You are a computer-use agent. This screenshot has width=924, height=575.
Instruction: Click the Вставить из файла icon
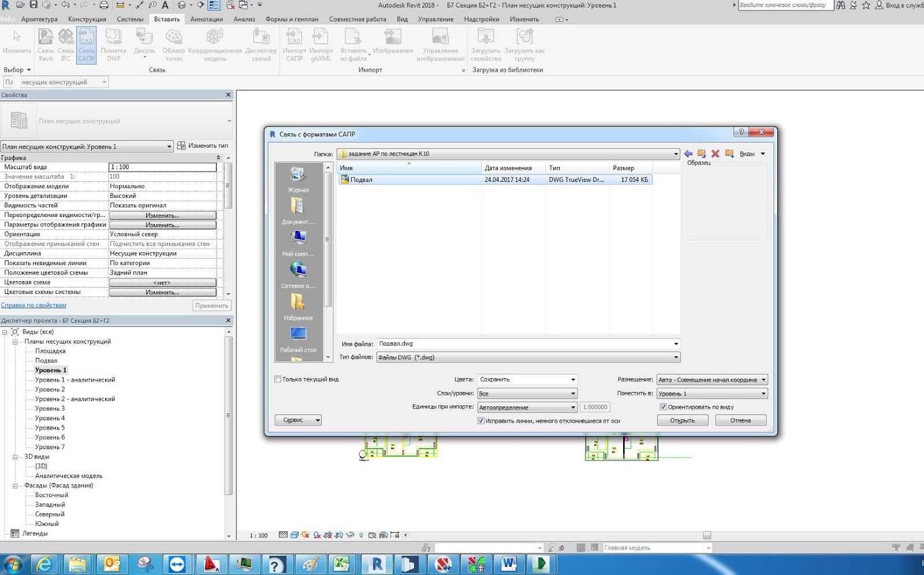click(x=353, y=44)
